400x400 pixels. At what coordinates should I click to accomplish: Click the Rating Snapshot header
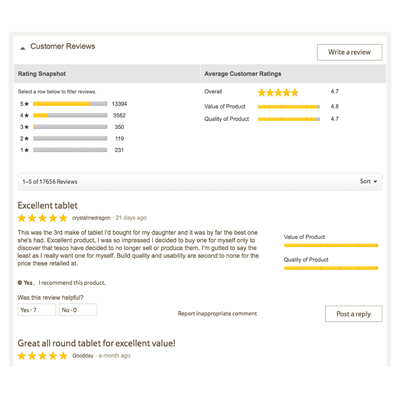[x=42, y=74]
